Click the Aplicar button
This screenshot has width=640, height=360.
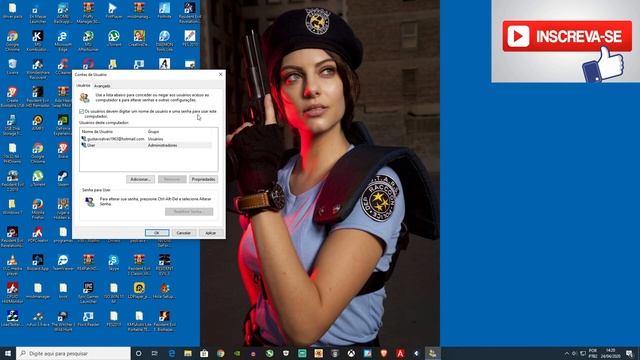click(211, 233)
